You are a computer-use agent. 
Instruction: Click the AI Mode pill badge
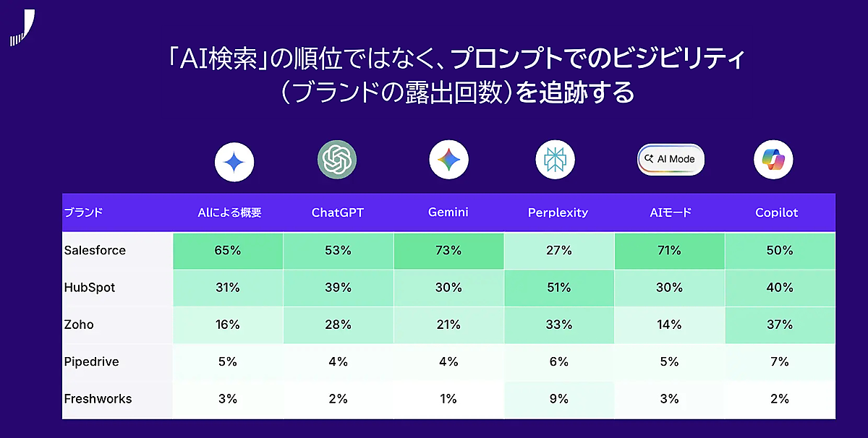point(671,159)
